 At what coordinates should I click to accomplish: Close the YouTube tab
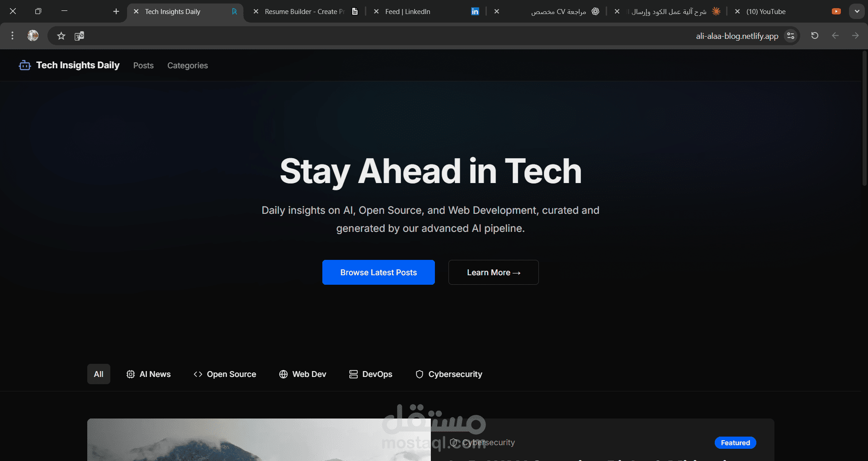coord(737,12)
